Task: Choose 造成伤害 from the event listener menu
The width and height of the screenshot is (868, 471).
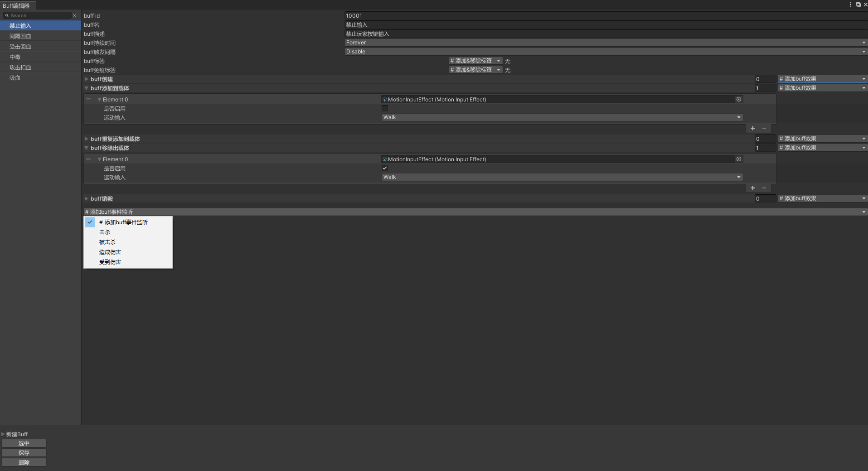Action: pos(128,252)
